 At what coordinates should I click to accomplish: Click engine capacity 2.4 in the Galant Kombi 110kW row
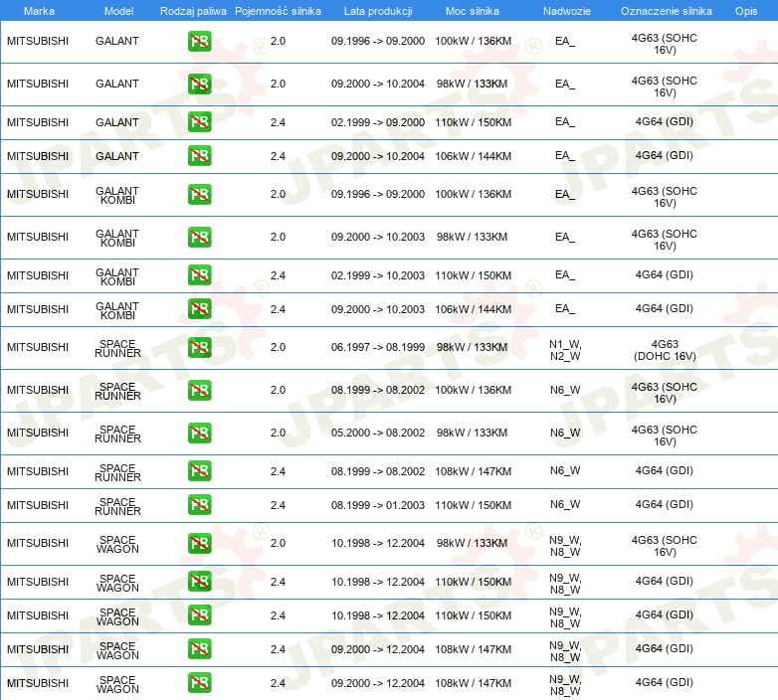click(x=278, y=275)
